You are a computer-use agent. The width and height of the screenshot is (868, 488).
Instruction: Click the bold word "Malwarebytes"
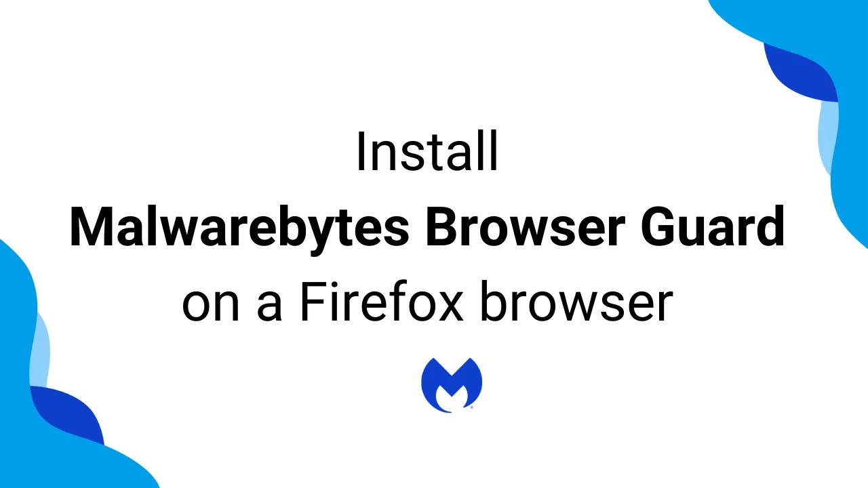239,228
